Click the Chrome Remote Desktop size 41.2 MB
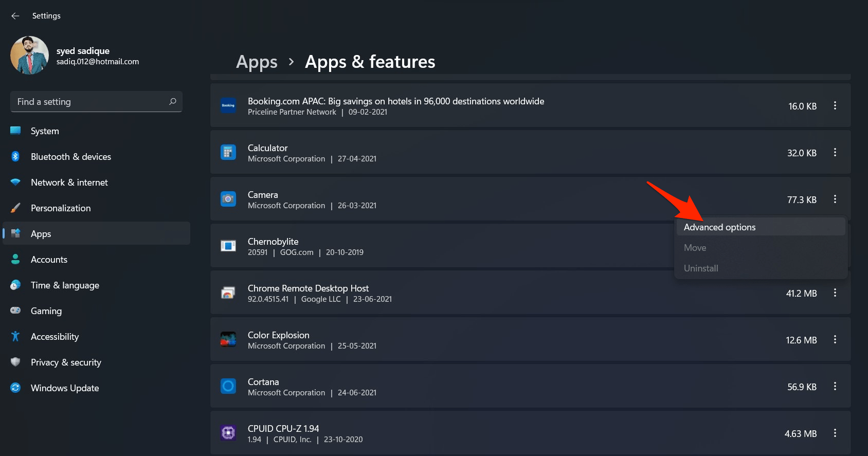The image size is (868, 456). 801,294
